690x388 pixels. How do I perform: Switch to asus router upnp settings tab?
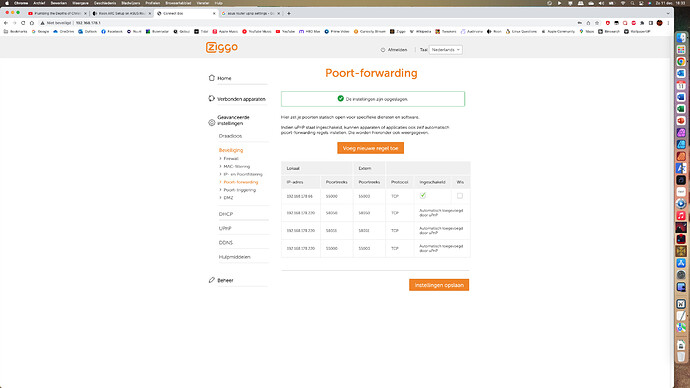point(250,14)
